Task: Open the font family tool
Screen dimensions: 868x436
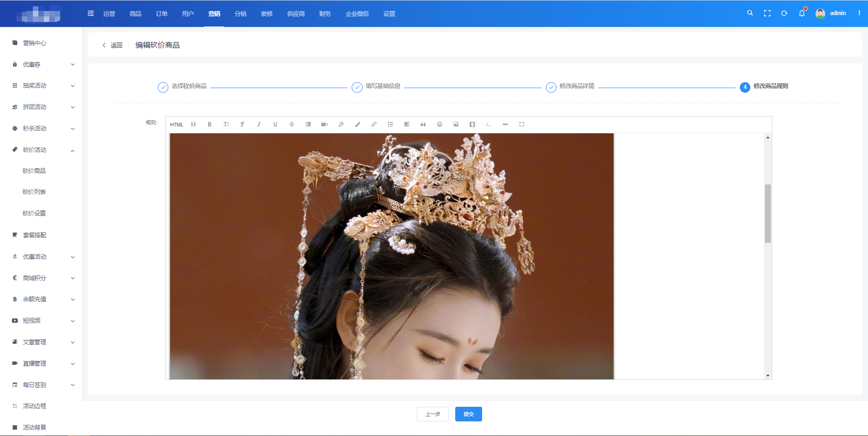Action: pyautogui.click(x=243, y=124)
